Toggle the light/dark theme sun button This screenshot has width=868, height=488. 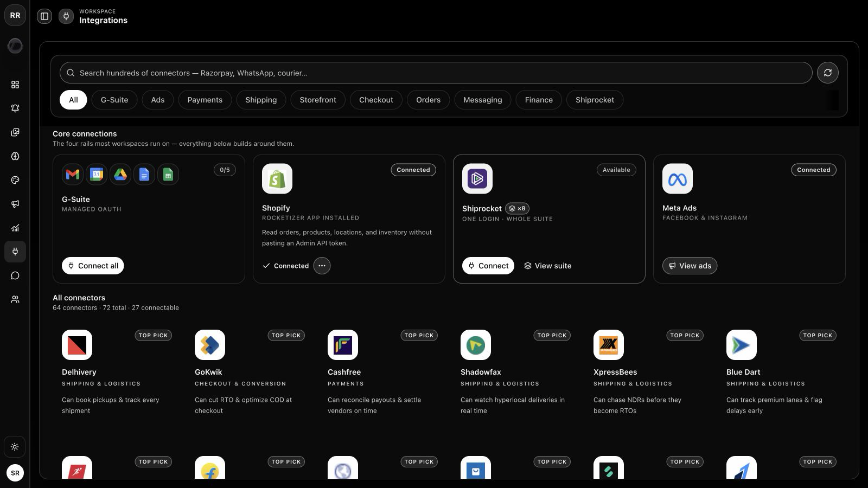(x=15, y=447)
